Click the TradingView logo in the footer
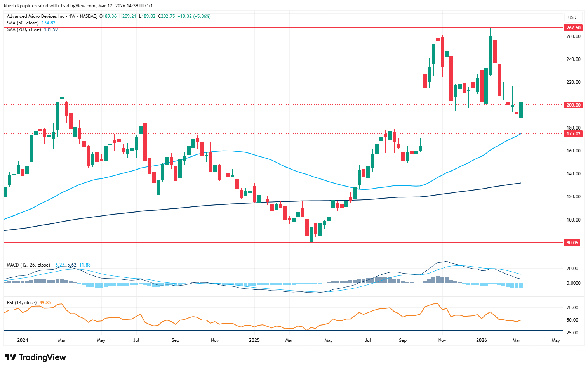The height and width of the screenshot is (369, 588). pos(35,357)
